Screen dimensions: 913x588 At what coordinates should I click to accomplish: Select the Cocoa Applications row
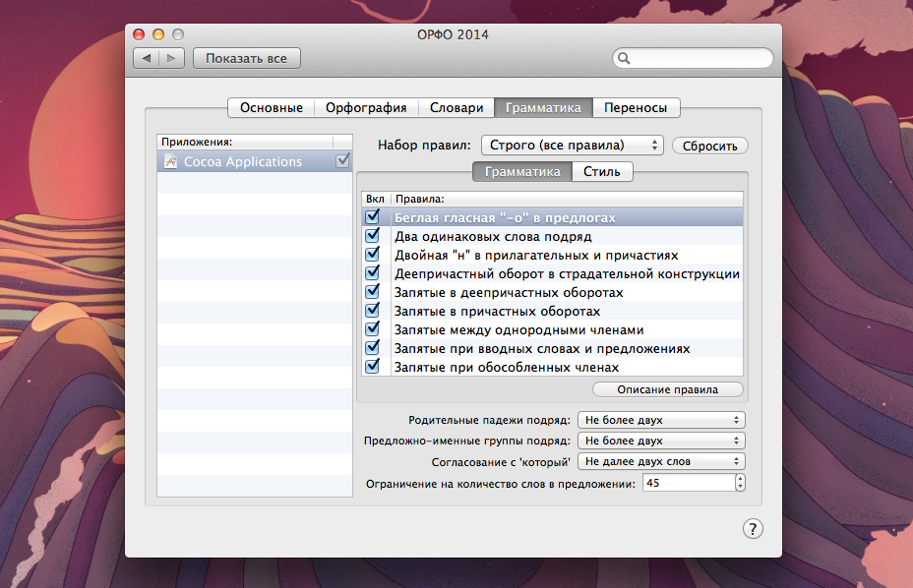click(255, 161)
